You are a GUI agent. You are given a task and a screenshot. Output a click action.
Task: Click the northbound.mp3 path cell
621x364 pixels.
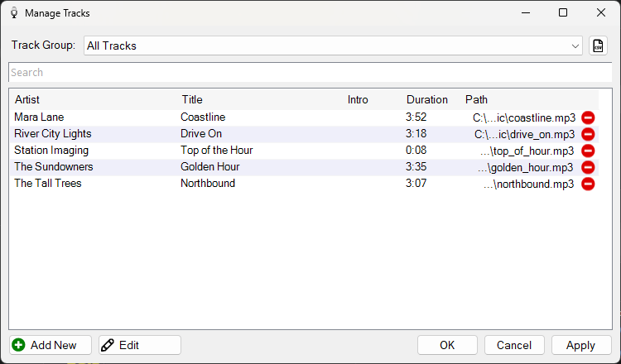pos(529,184)
